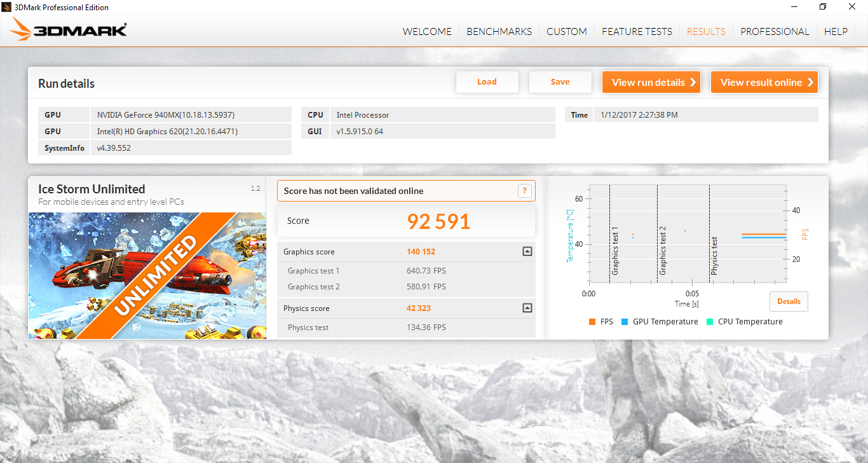Click the run time 1/12/2017 2:27:38 PM
The image size is (868, 463).
706,115
